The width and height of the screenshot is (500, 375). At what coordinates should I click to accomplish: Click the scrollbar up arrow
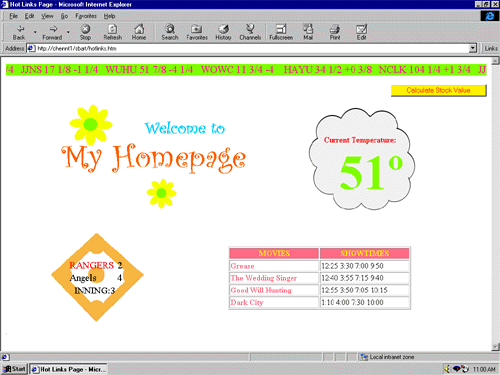[495, 61]
